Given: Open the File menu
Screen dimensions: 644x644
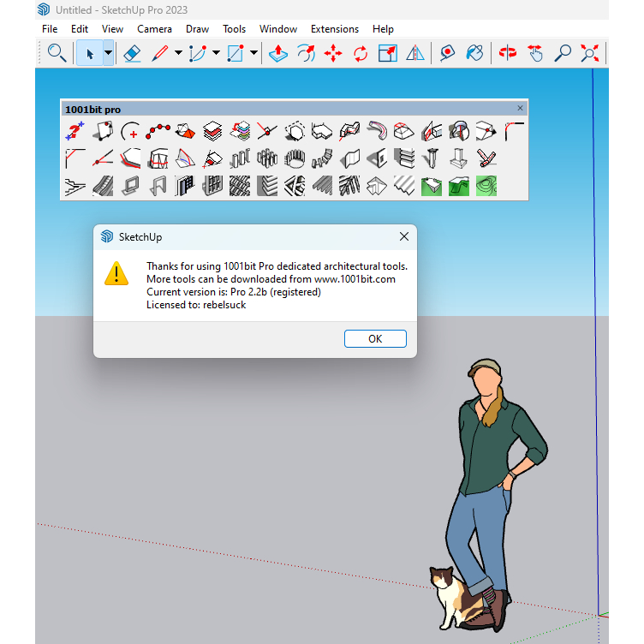Looking at the screenshot, I should 50,29.
